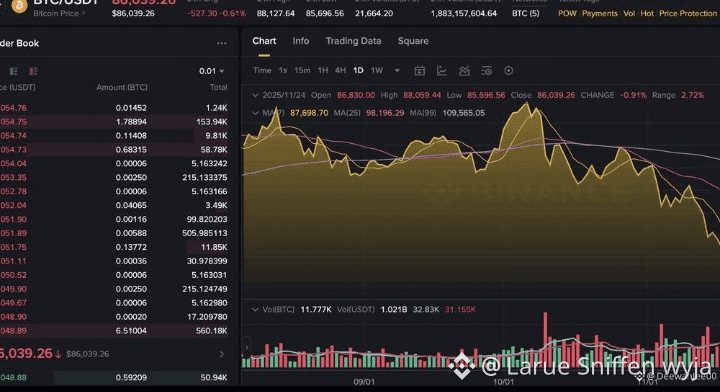Viewport: 720px width, 392px height.
Task: Switch to the Chart tab
Action: (x=264, y=41)
